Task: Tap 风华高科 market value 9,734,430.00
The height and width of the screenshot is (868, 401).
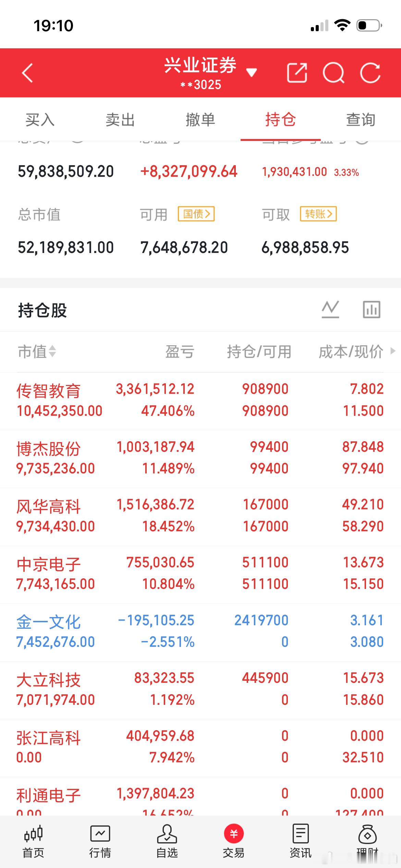Action: point(56,527)
